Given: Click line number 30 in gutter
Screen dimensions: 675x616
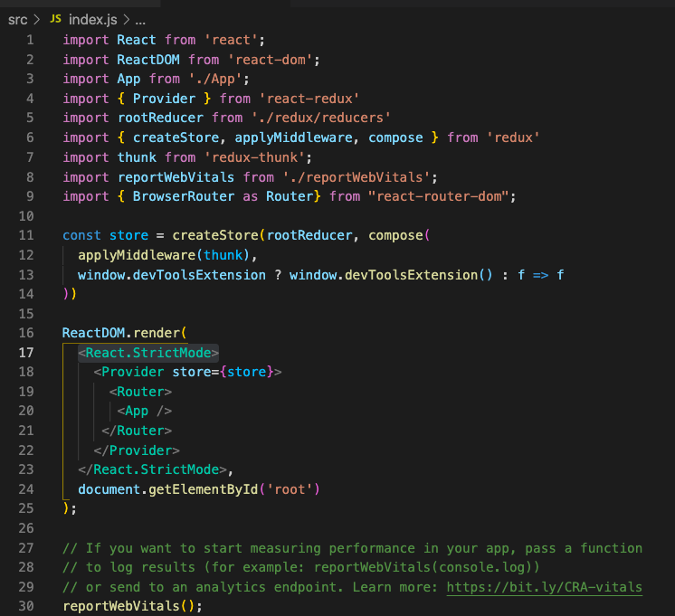Looking at the screenshot, I should 26,606.
